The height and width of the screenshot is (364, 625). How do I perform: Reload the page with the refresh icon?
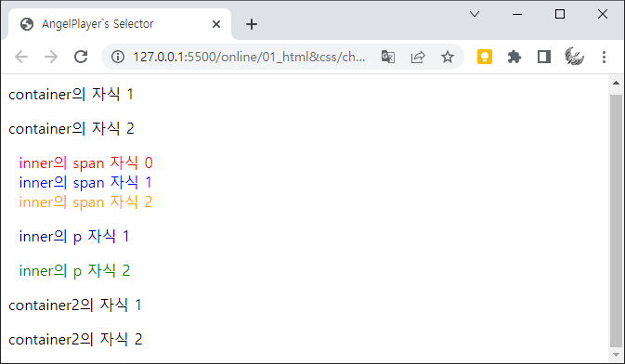point(81,57)
